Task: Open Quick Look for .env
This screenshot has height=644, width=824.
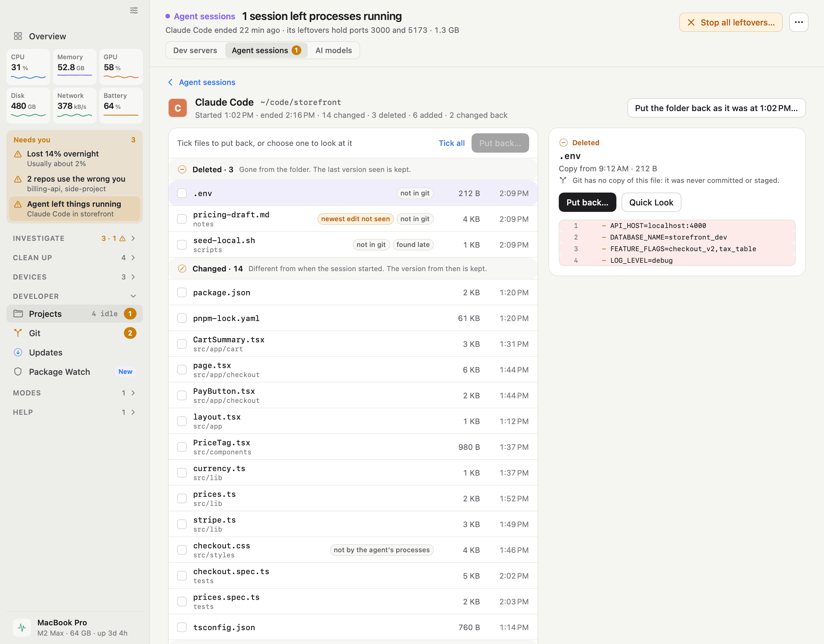Action: click(x=651, y=202)
